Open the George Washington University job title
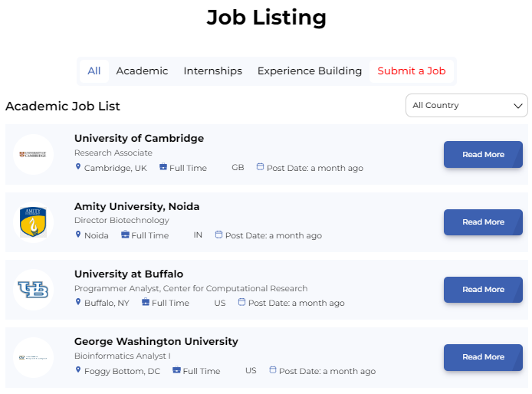Screen dimensions: 532x394 (x=156, y=341)
